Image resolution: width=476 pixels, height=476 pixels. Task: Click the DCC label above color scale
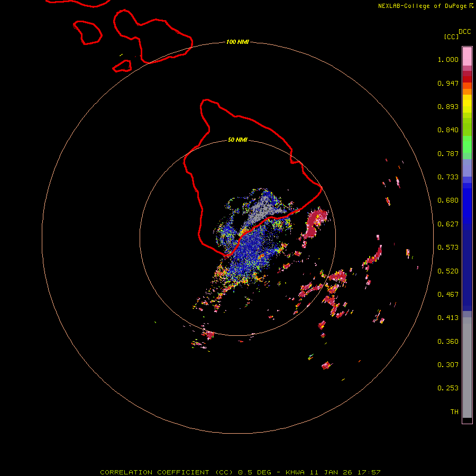(464, 32)
